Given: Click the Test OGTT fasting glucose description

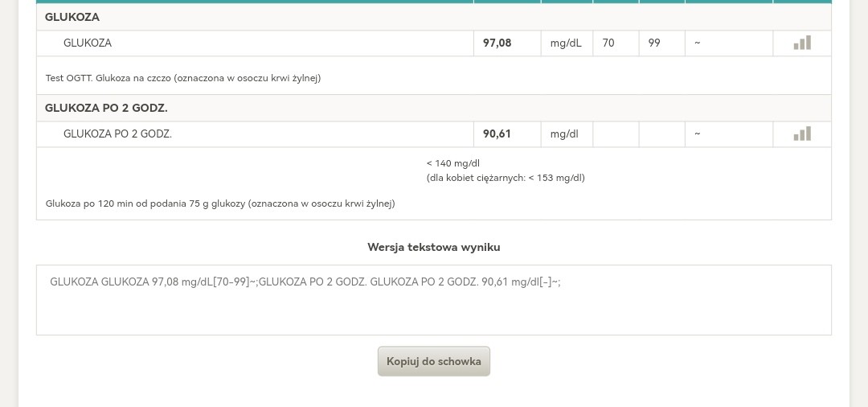Looking at the screenshot, I should [182, 78].
